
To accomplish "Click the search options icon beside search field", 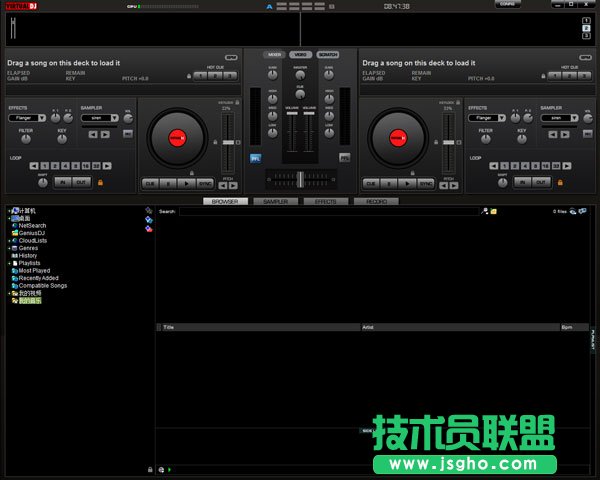I will pyautogui.click(x=485, y=211).
